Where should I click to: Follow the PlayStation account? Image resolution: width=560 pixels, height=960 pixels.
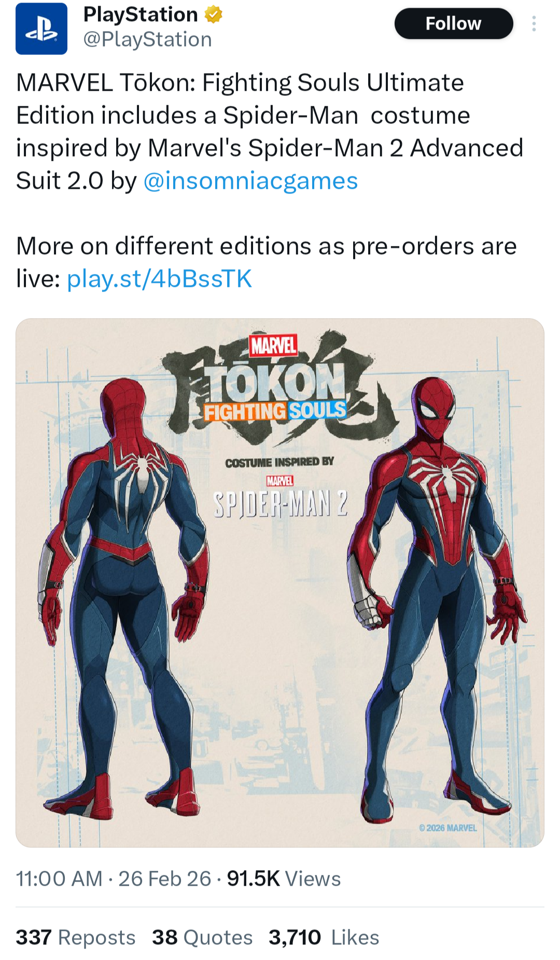coord(454,23)
